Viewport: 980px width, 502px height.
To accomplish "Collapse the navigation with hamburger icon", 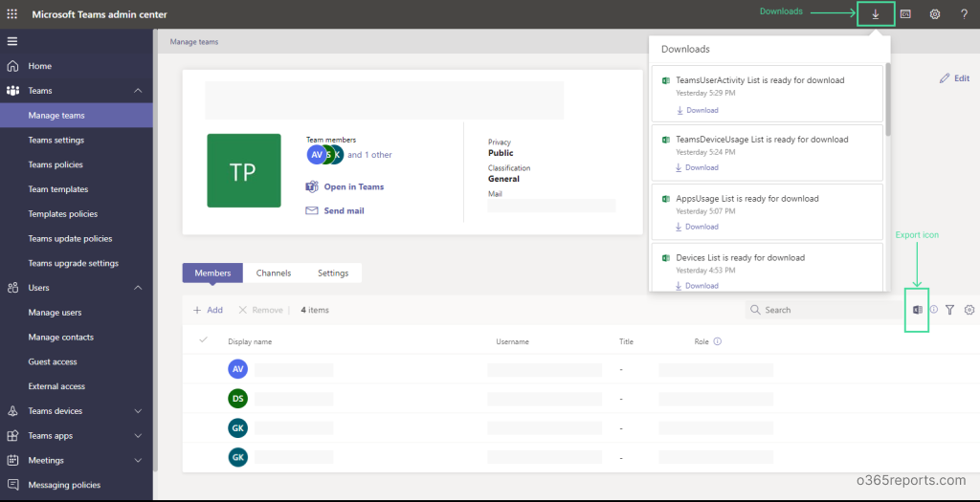I will pos(12,42).
